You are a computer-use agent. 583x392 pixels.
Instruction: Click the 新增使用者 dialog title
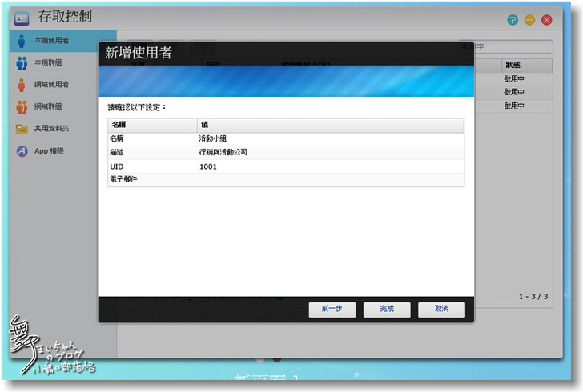point(139,53)
